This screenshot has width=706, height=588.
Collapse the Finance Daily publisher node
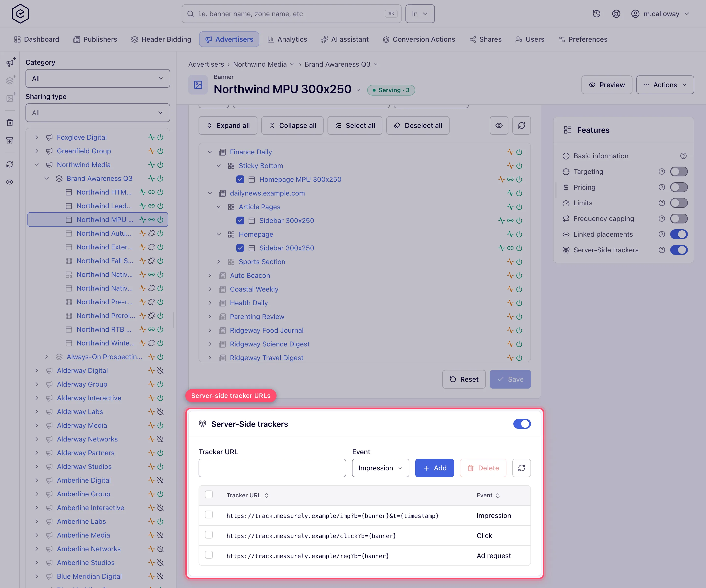(x=210, y=152)
